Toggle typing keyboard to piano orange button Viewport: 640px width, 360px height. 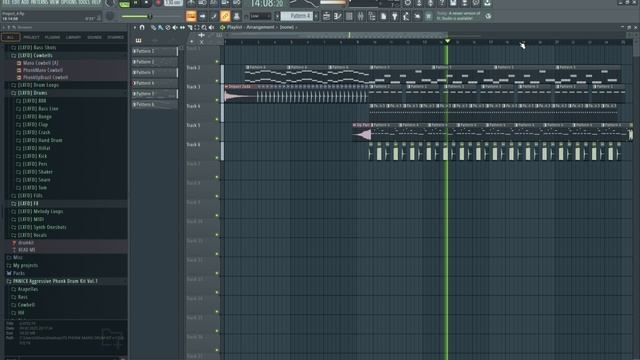(x=191, y=16)
